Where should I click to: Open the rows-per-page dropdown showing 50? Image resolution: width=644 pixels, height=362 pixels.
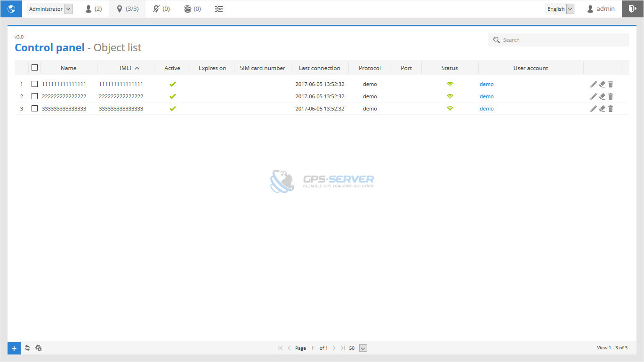pyautogui.click(x=363, y=348)
